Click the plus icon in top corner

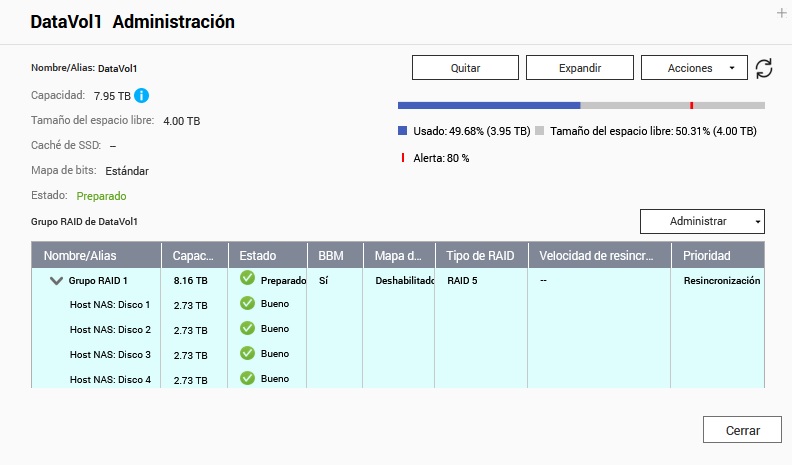[781, 13]
